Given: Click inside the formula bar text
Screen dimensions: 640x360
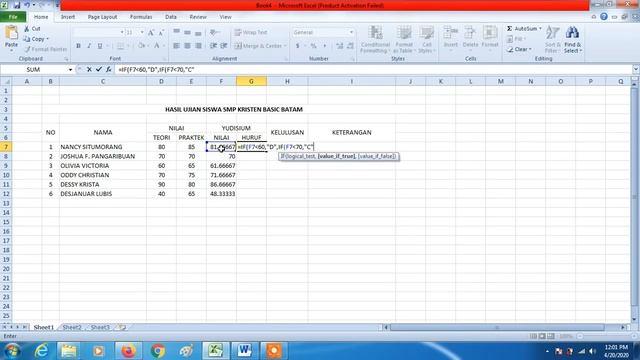Looking at the screenshot, I should click(x=156, y=70).
